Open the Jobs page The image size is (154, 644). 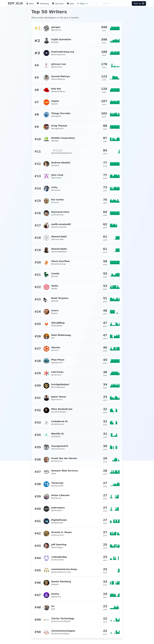70,3
